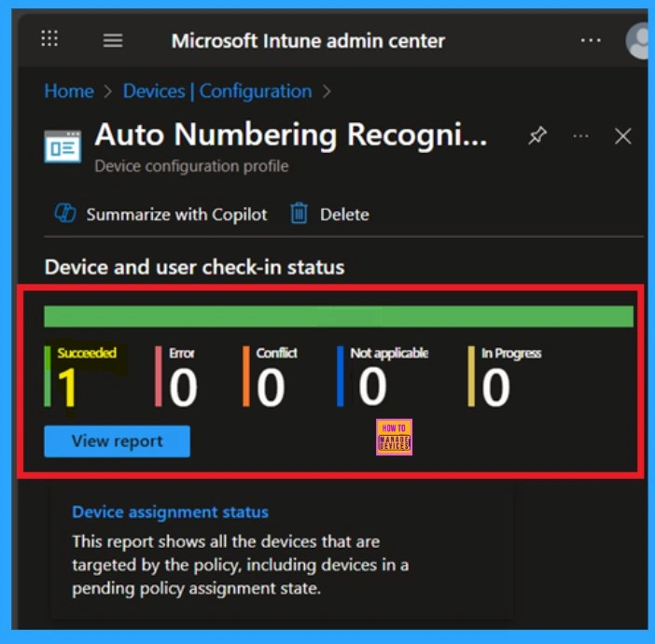
Task: Close the Auto Numbering profile blade
Action: tap(623, 136)
